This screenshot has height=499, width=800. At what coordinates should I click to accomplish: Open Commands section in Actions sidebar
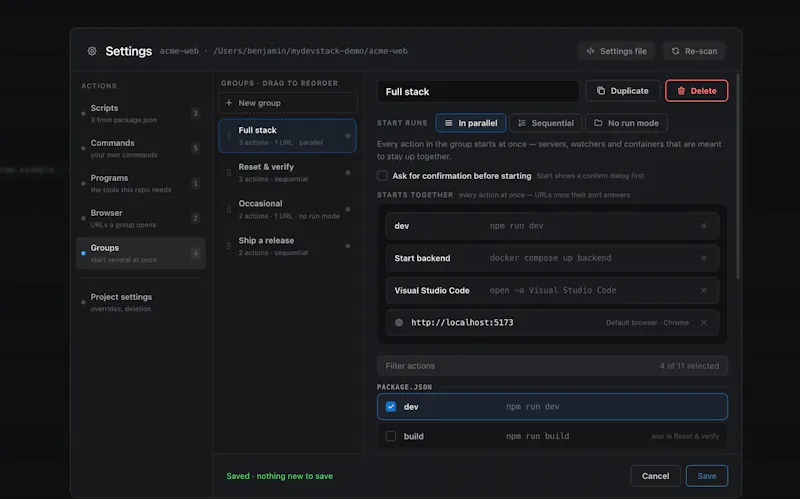(141, 148)
